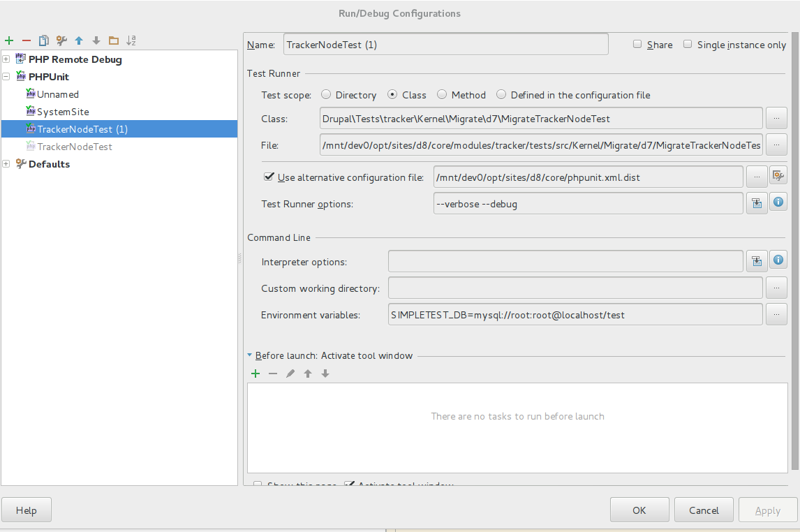800x532 pixels.
Task: Move configuration up with blue arrow
Action: (79, 40)
